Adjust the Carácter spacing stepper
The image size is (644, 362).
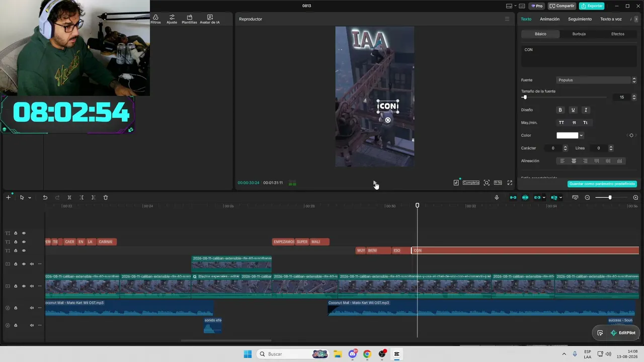pyautogui.click(x=565, y=148)
